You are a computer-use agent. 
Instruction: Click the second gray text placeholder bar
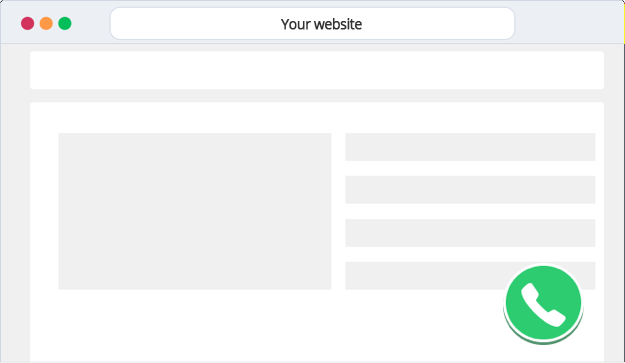pyautogui.click(x=470, y=190)
